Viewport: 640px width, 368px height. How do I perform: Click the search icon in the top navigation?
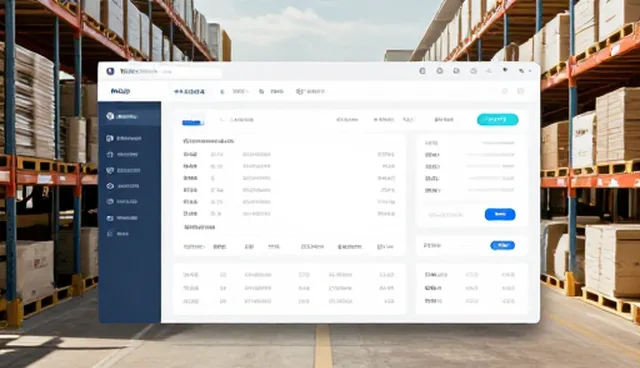point(262,91)
